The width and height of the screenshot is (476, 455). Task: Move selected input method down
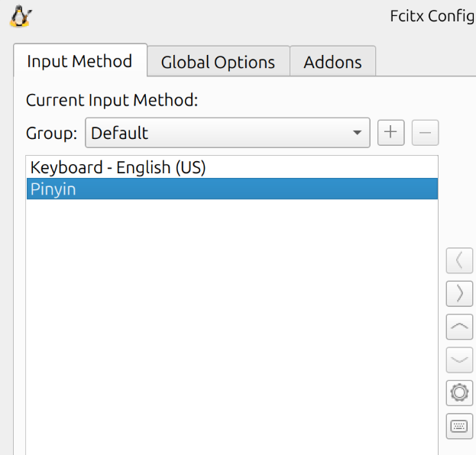[458, 360]
